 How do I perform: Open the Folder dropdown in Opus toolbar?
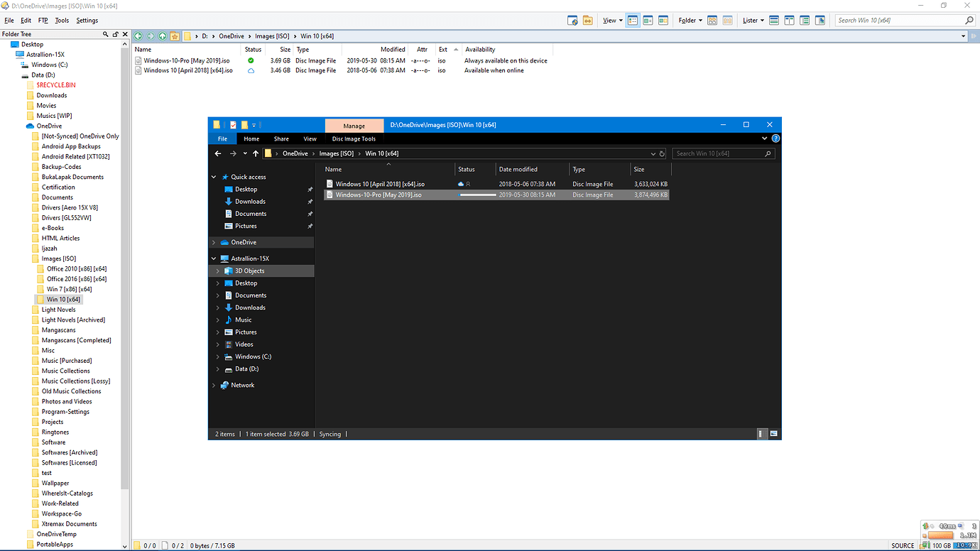click(x=690, y=21)
